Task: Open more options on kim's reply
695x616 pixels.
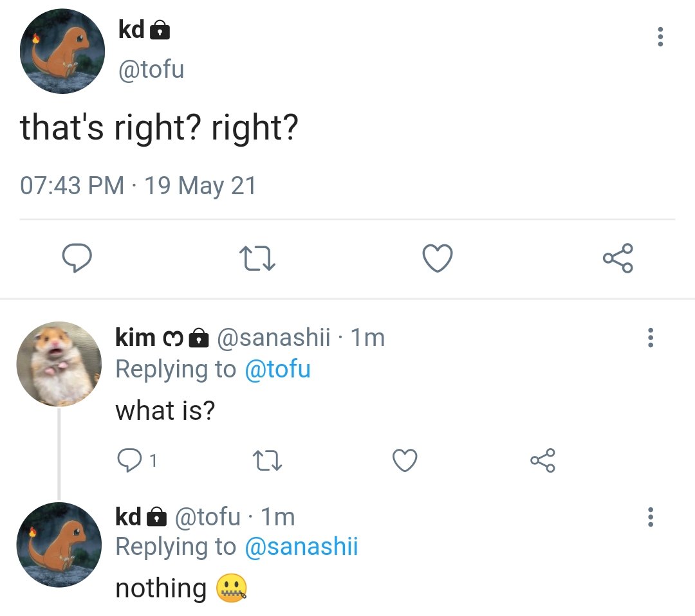Action: (x=650, y=338)
